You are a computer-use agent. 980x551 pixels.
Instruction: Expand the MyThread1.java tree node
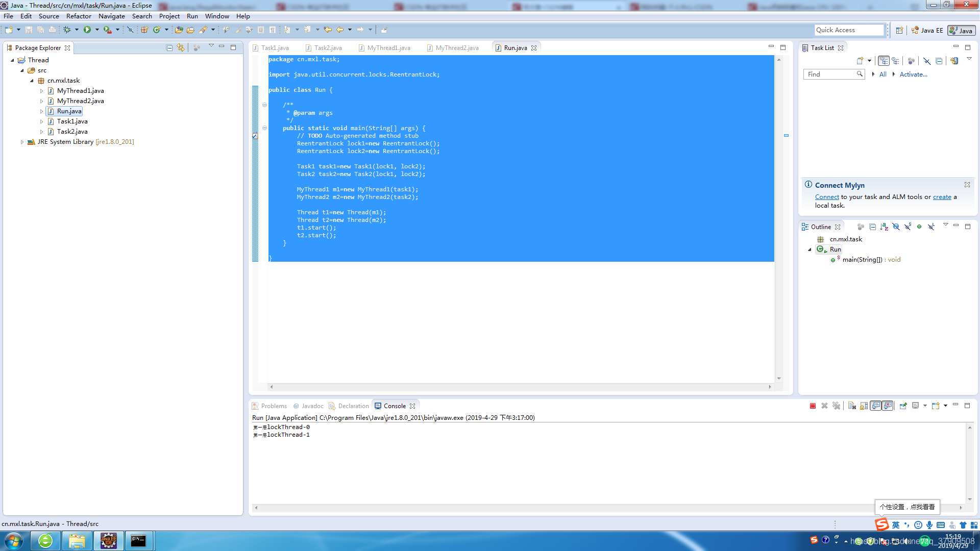(42, 91)
